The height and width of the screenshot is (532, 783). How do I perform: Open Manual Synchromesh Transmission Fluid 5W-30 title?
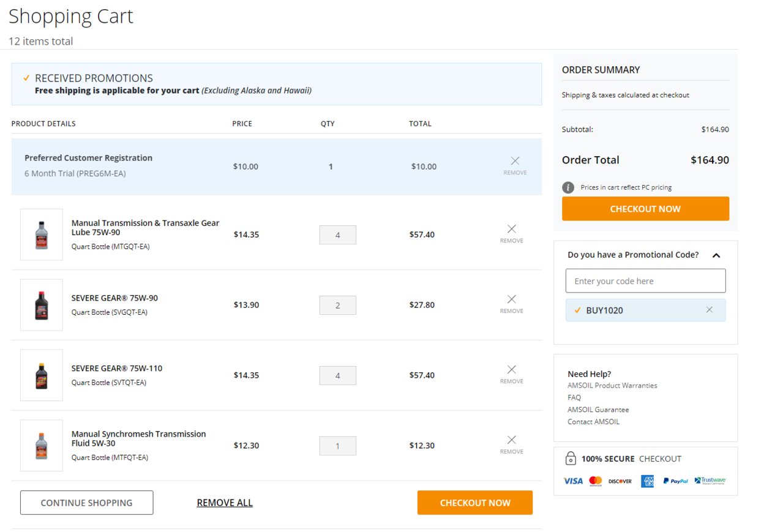(x=139, y=438)
